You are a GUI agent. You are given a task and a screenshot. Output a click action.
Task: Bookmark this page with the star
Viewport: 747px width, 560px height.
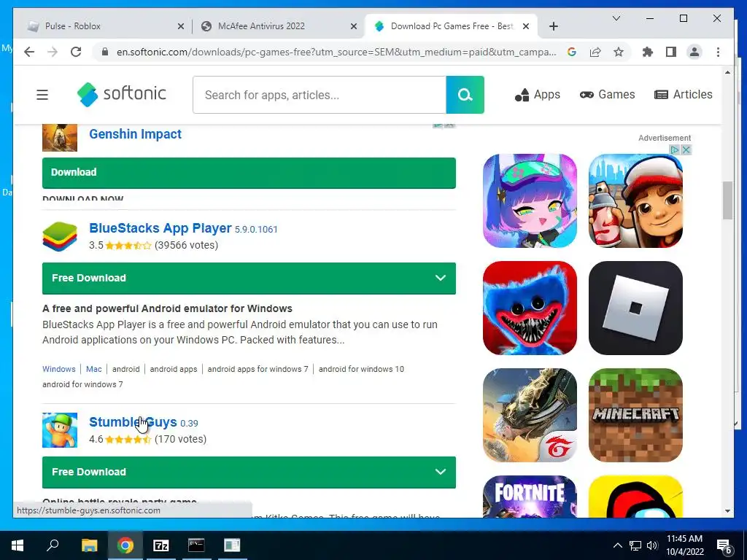pos(619,52)
